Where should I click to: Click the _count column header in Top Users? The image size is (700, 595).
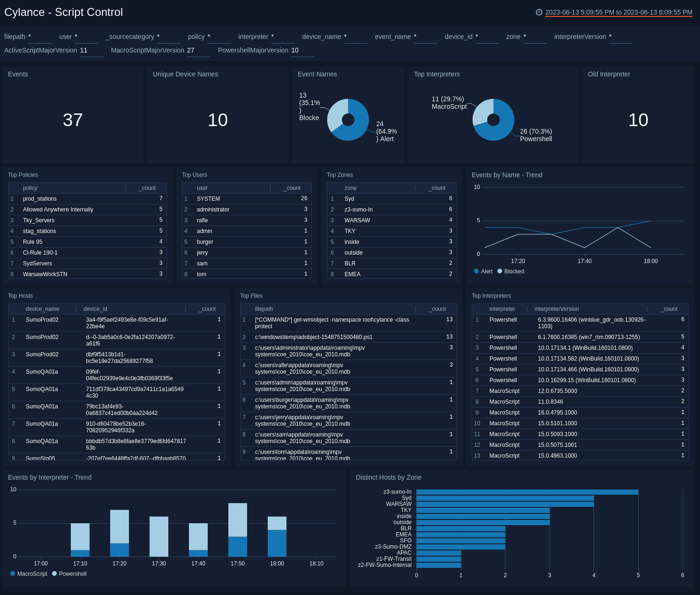point(291,188)
